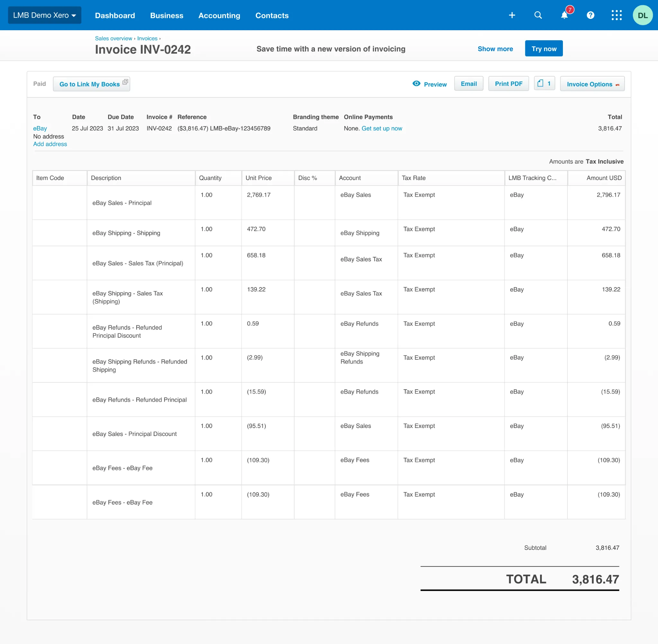Open the apps grid icon
The height and width of the screenshot is (644, 658).
pyautogui.click(x=617, y=15)
